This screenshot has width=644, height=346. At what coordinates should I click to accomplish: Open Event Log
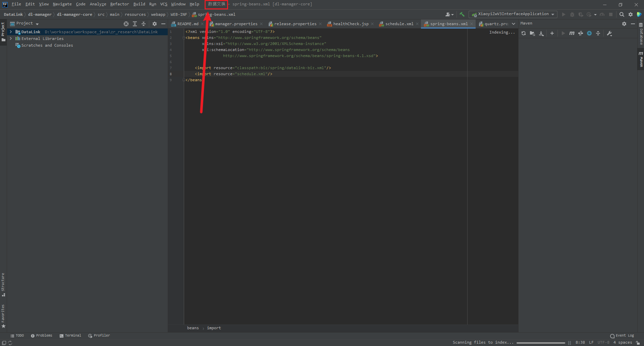click(x=622, y=336)
